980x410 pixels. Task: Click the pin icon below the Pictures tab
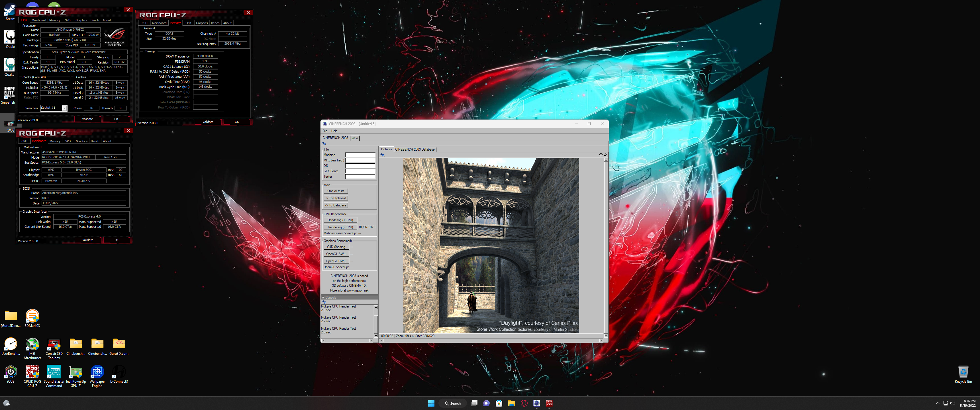point(382,155)
